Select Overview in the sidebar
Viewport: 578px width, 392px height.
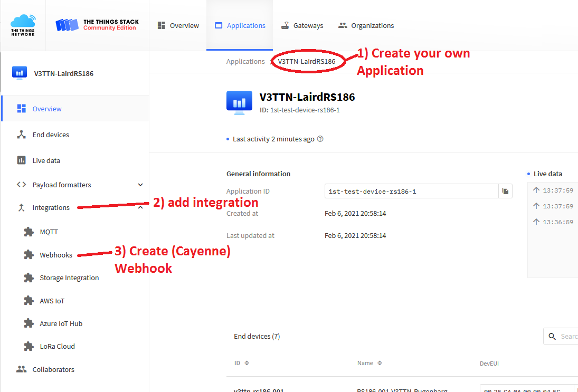[x=75, y=109]
